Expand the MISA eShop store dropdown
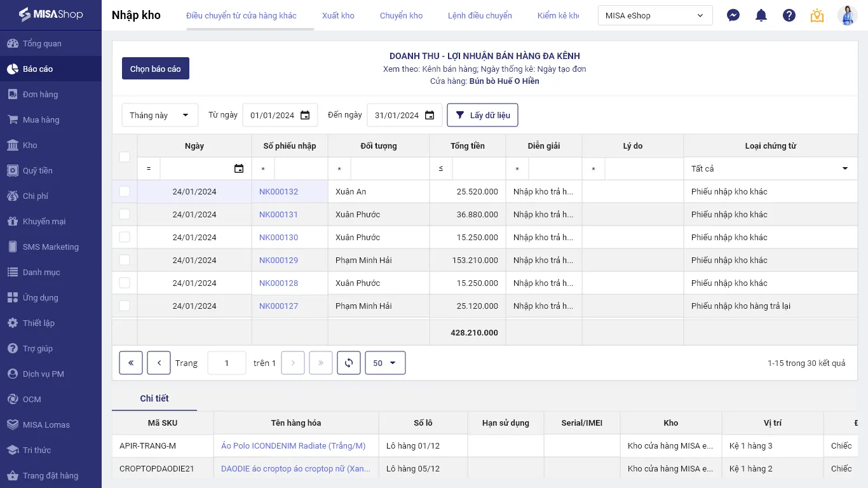This screenshot has height=488, width=868. pos(655,15)
